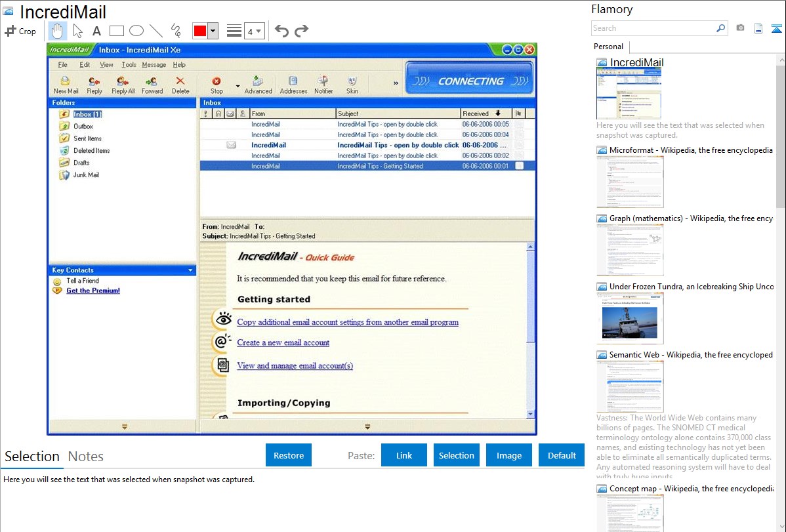
Task: Click the Paste Default button
Action: click(x=562, y=455)
